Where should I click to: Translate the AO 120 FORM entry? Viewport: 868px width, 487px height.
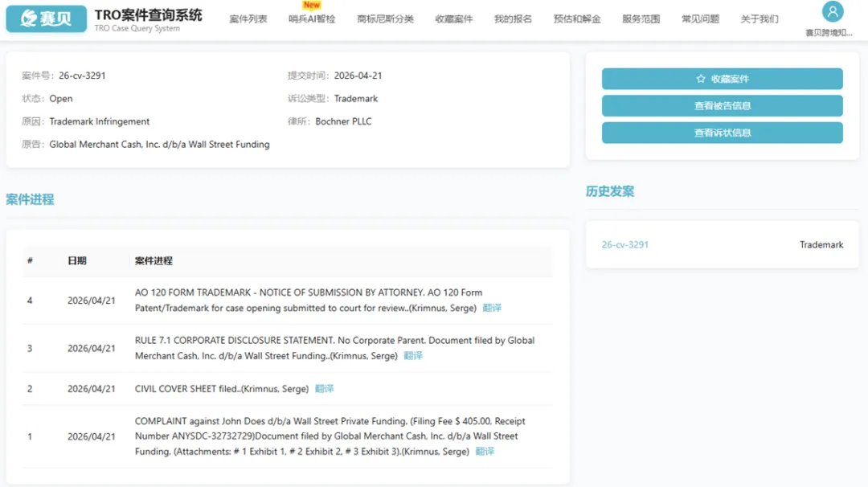[x=492, y=308]
